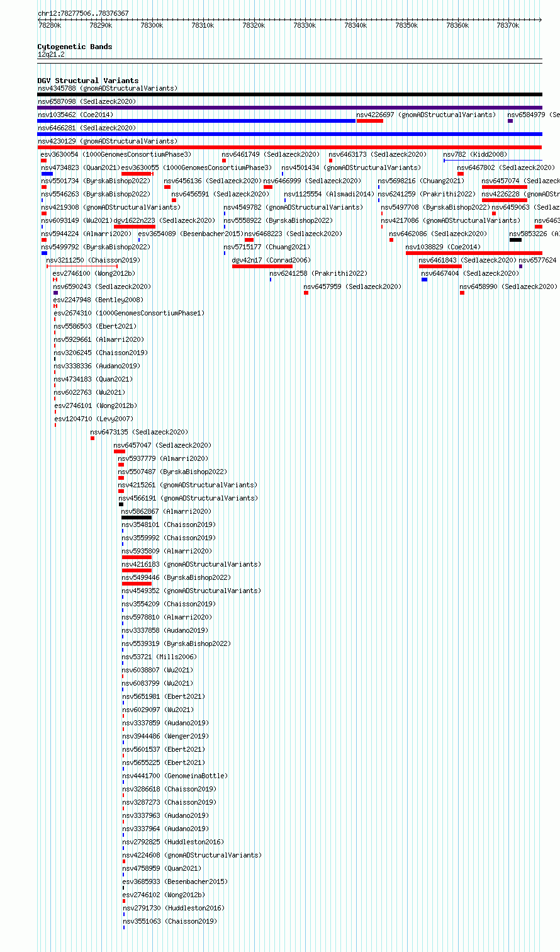Screen dimensions: 560x952
Task: Select the esv2247948 Bentley2008 label
Action: (x=98, y=300)
